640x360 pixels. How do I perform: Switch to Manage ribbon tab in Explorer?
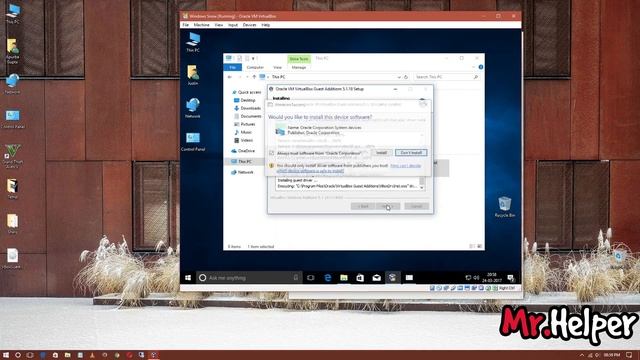[x=299, y=67]
